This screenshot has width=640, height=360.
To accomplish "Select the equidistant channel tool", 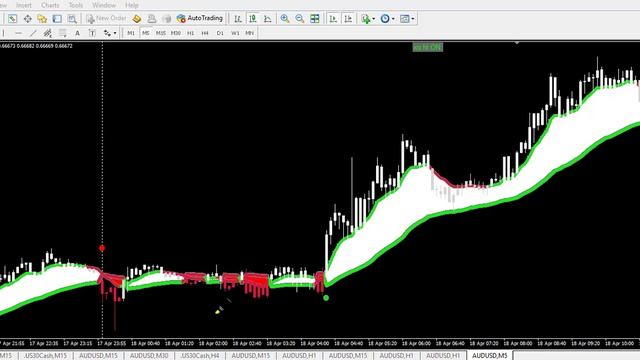I will tap(48, 33).
